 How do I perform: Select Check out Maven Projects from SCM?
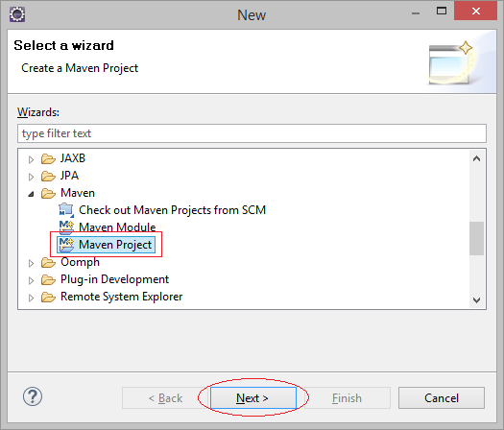coord(172,210)
